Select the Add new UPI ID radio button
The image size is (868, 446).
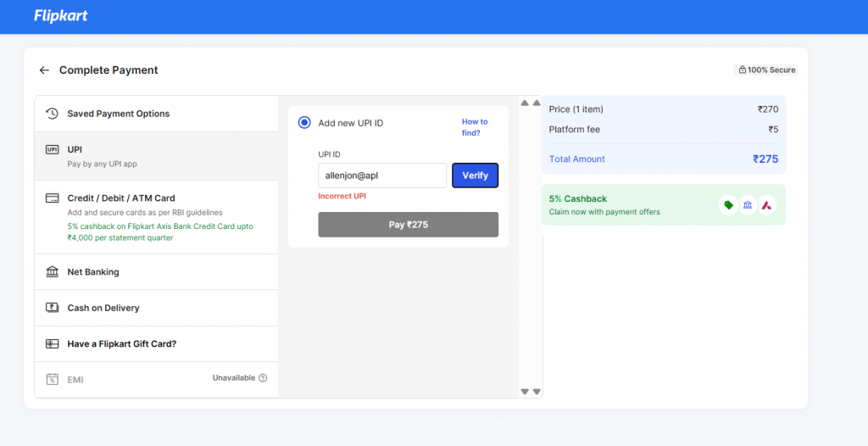(304, 122)
